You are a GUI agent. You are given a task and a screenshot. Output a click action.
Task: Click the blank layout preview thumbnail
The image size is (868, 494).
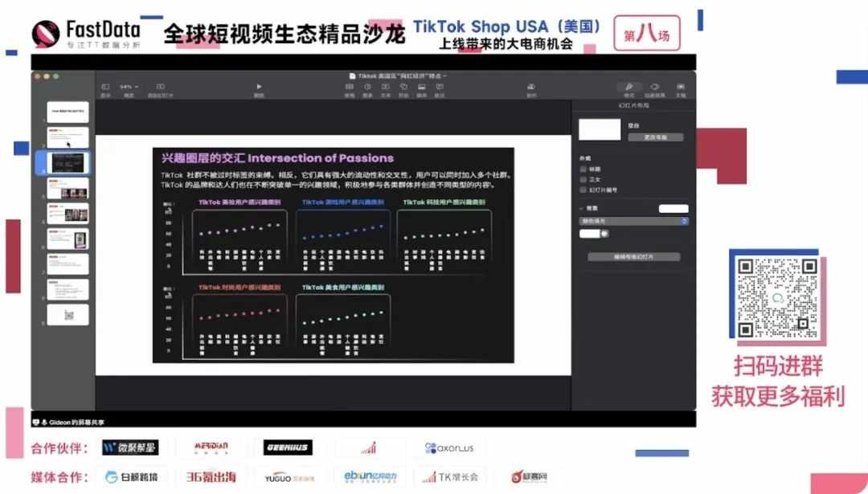coord(600,129)
